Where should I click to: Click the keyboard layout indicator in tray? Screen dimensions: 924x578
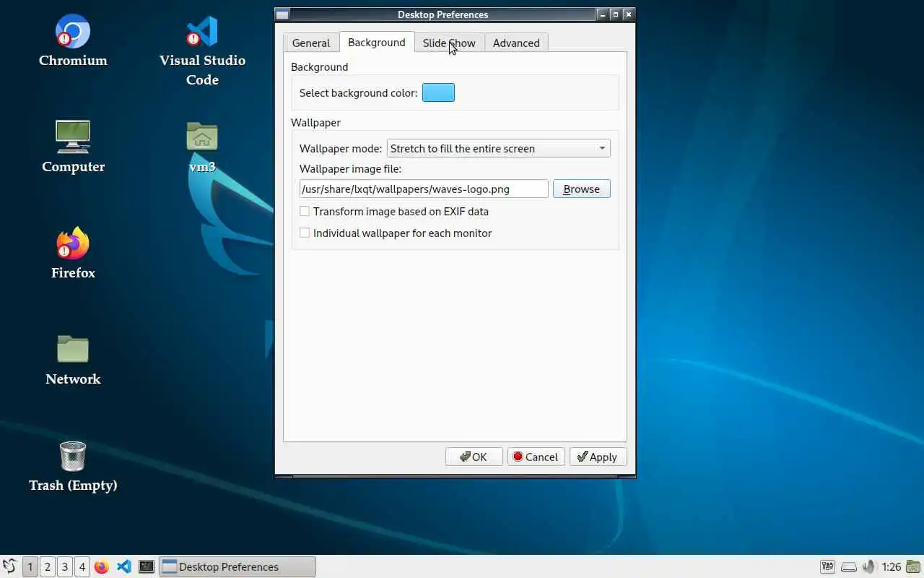(828, 566)
